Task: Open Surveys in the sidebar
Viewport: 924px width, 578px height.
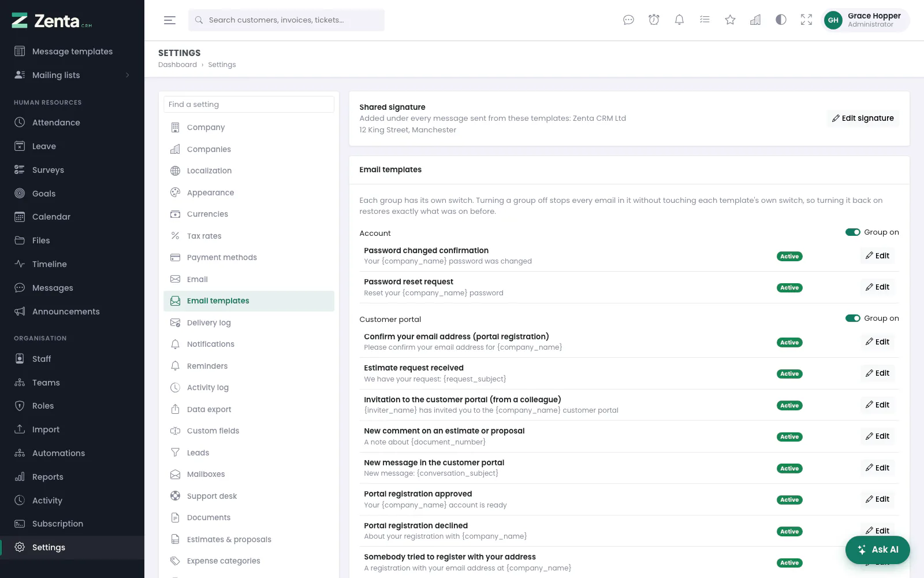Action: [72, 170]
